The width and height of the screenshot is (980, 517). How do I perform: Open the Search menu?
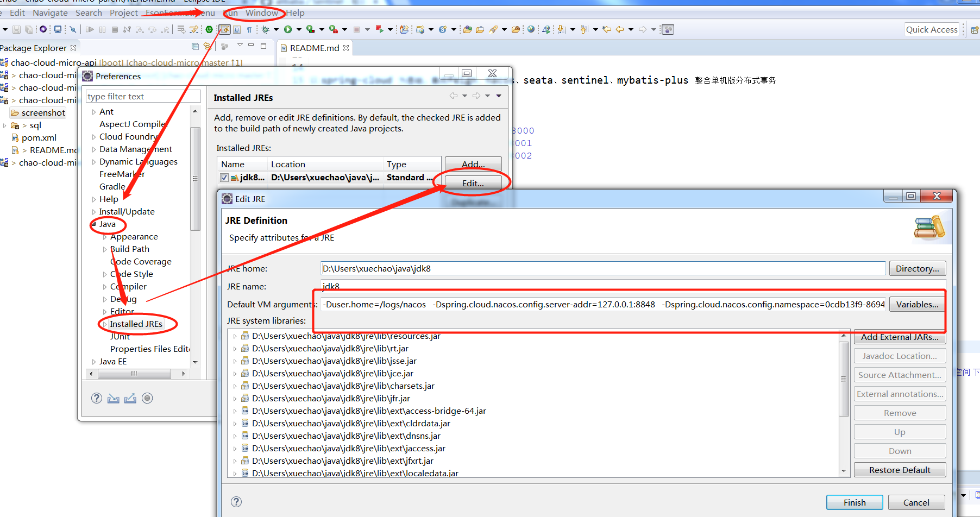(89, 12)
